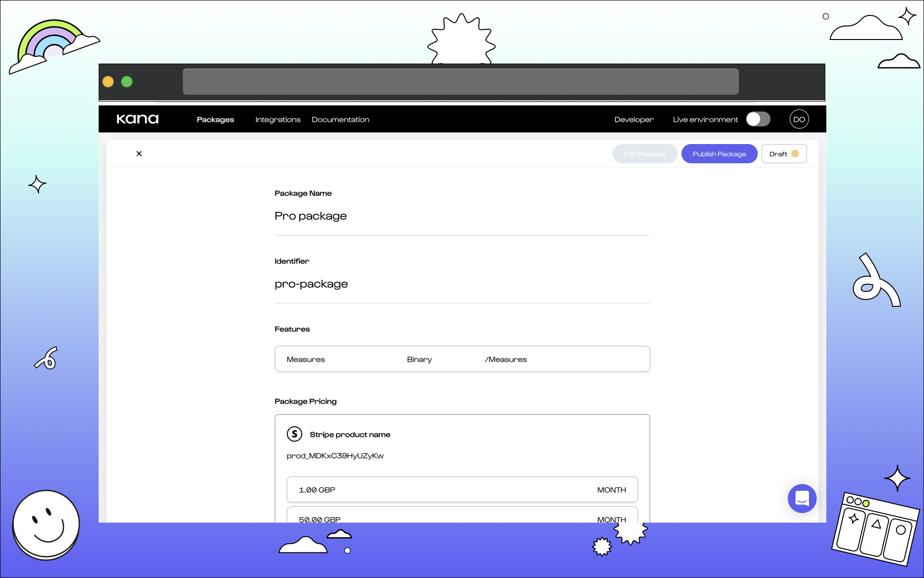Select the Measures feature row

pyautogui.click(x=462, y=359)
